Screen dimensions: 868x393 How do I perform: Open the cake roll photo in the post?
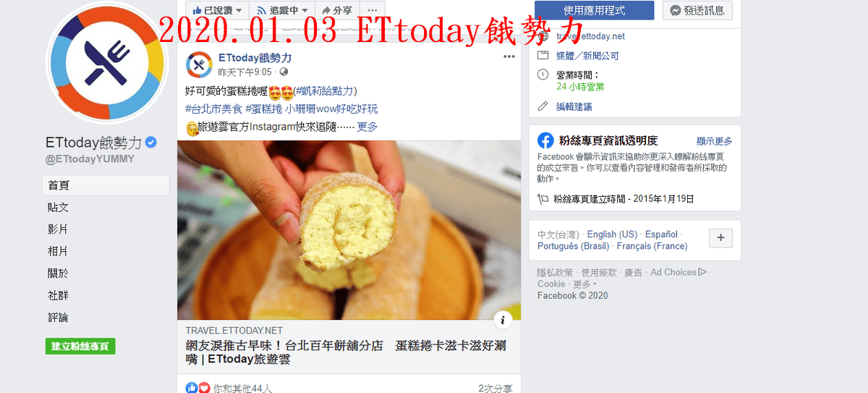349,230
